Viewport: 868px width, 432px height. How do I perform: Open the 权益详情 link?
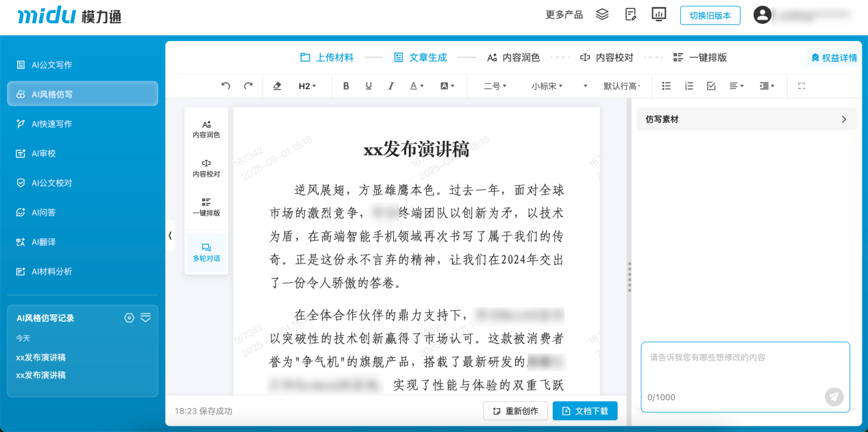pyautogui.click(x=832, y=58)
